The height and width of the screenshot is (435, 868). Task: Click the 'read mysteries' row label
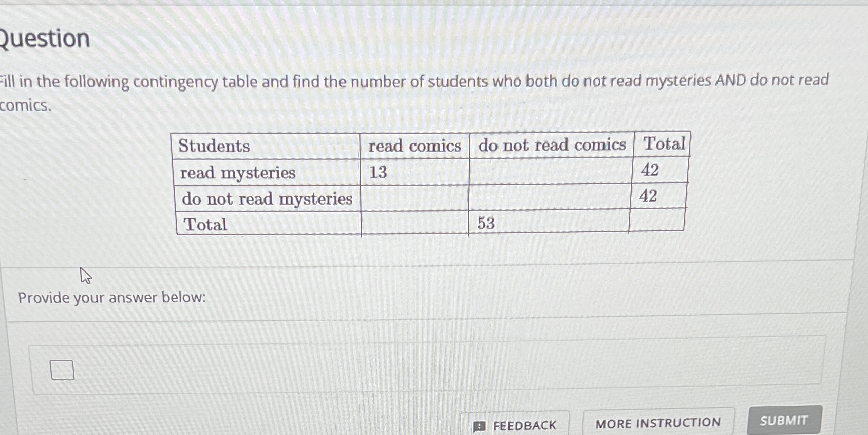[237, 173]
